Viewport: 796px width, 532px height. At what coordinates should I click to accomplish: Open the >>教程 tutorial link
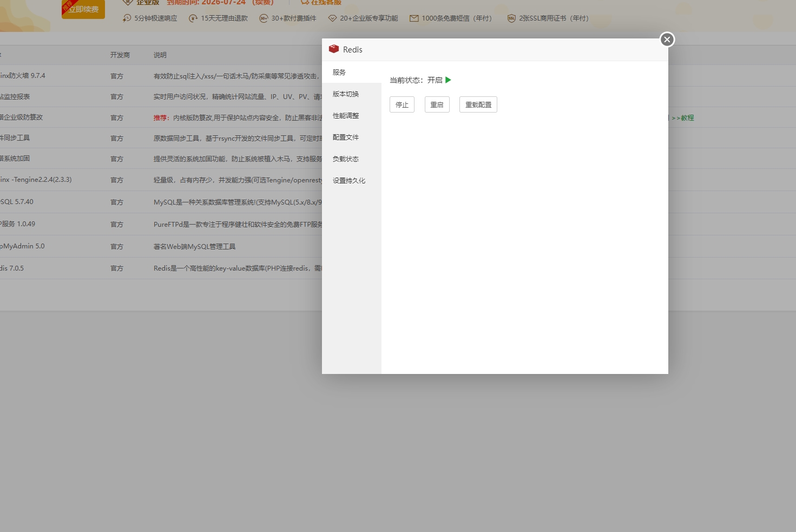tap(683, 117)
